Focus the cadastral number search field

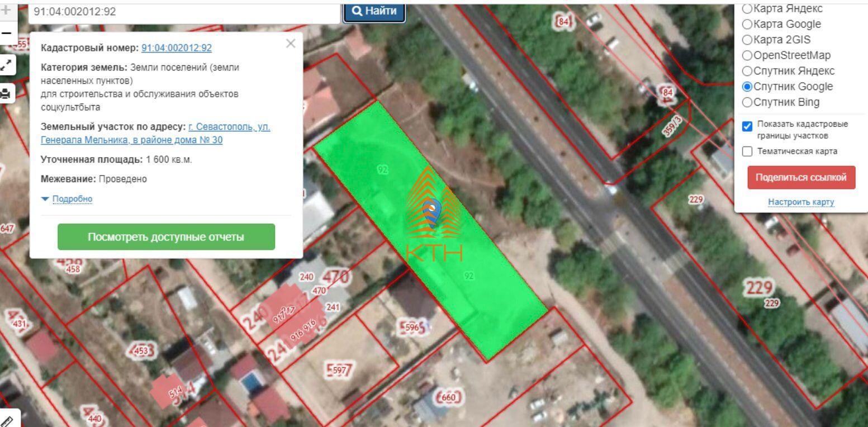(x=183, y=11)
